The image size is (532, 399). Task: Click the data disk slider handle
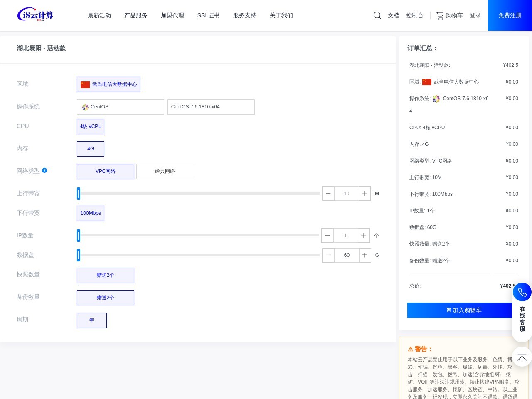pos(79,255)
